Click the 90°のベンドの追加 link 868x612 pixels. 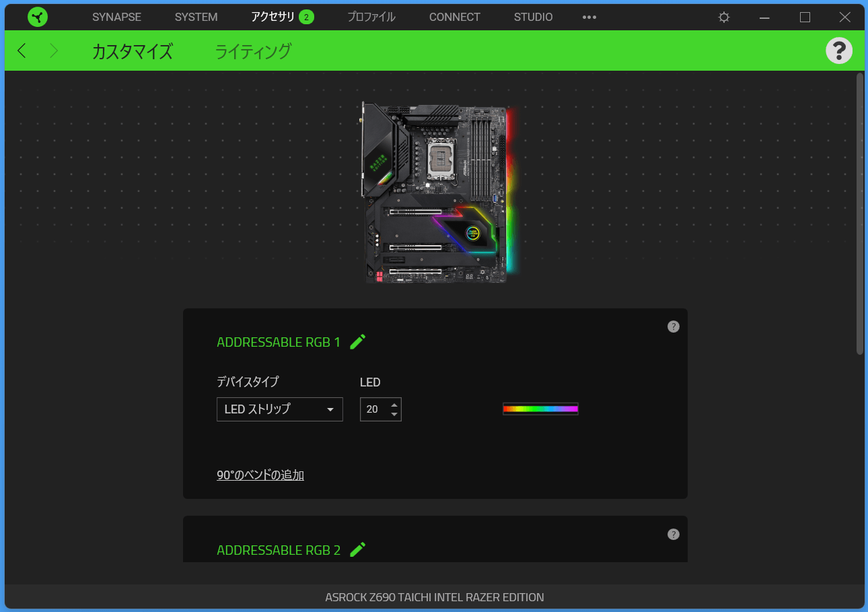260,475
